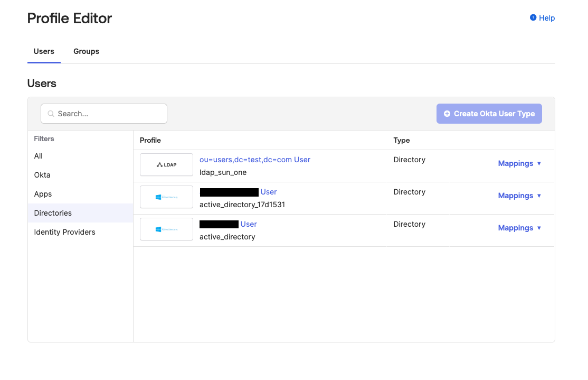Click the magnifier icon in the search box
The height and width of the screenshot is (380, 588).
point(50,114)
